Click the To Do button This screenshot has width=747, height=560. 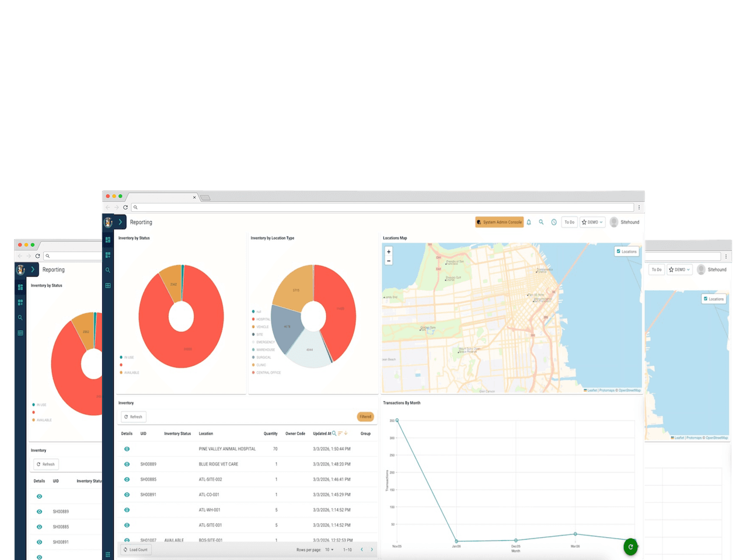(x=569, y=222)
